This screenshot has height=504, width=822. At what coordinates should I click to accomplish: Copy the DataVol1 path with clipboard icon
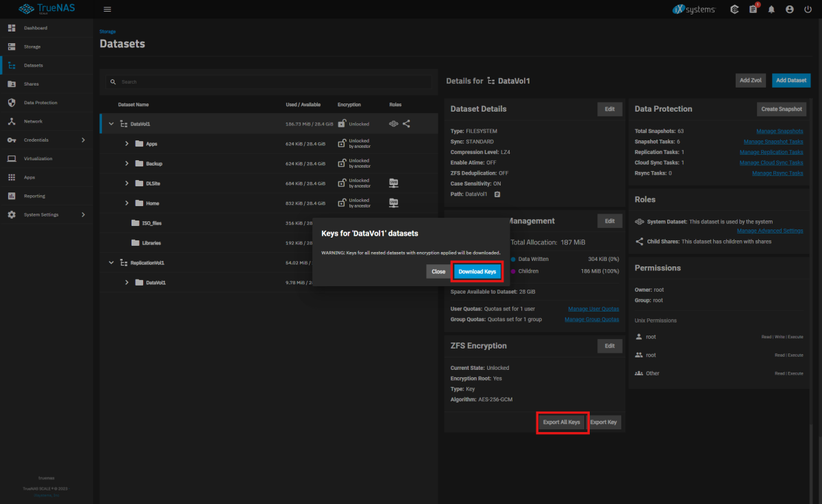point(497,194)
